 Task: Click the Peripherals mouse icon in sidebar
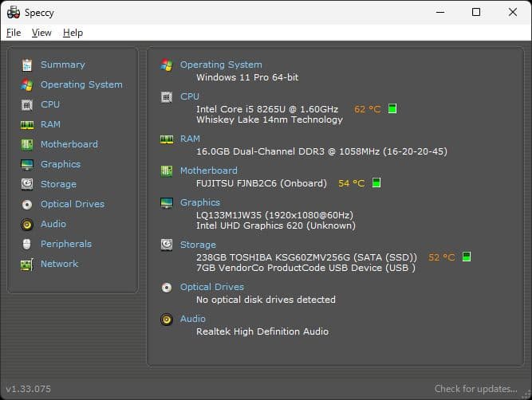(27, 244)
